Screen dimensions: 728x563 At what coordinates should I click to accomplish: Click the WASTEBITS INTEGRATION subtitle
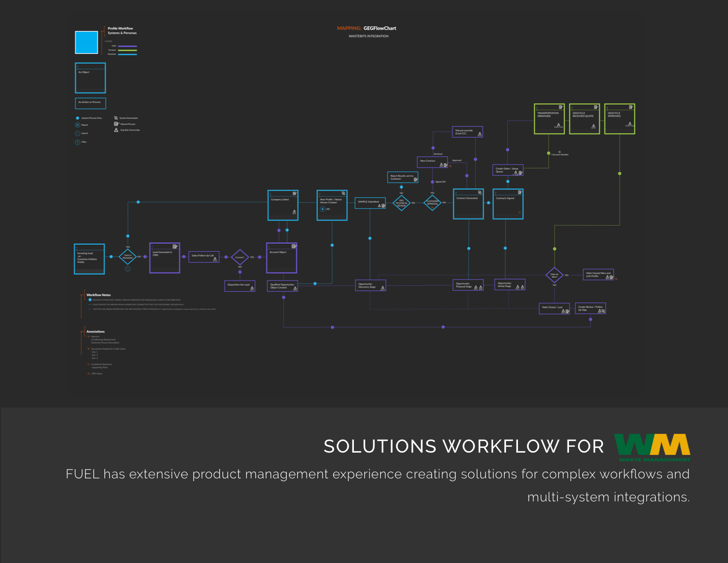369,36
